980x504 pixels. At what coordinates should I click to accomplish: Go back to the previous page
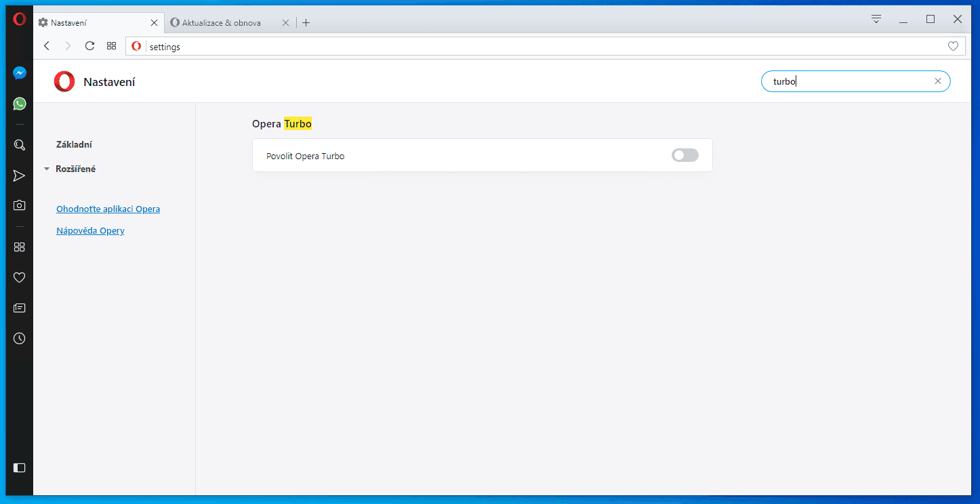click(47, 46)
